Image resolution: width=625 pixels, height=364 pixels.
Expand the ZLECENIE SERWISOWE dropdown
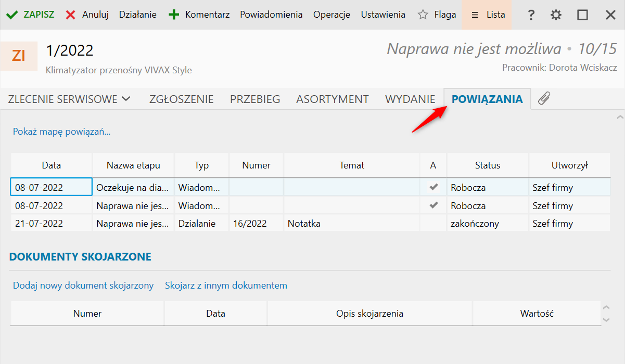click(126, 99)
